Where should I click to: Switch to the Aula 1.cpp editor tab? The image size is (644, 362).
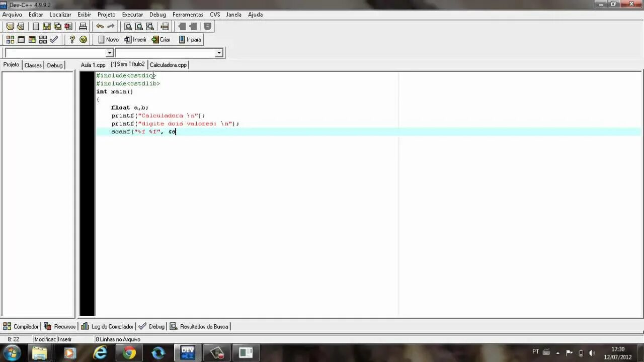(x=93, y=65)
